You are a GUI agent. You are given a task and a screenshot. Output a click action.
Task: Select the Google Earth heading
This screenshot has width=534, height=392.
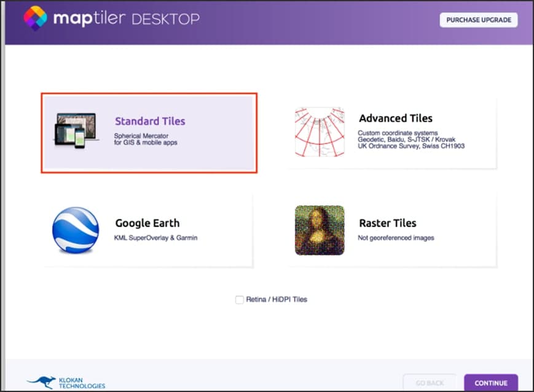coord(147,223)
